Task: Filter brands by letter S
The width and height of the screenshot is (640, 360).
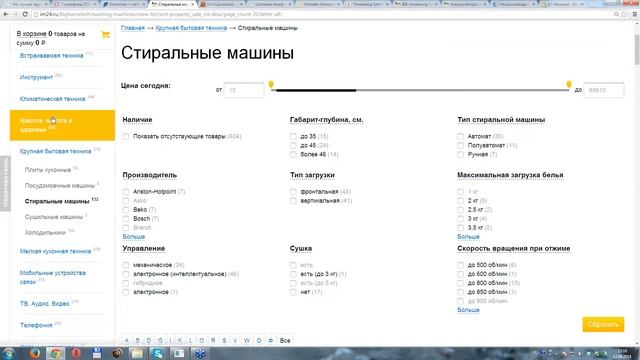Action: (224, 340)
